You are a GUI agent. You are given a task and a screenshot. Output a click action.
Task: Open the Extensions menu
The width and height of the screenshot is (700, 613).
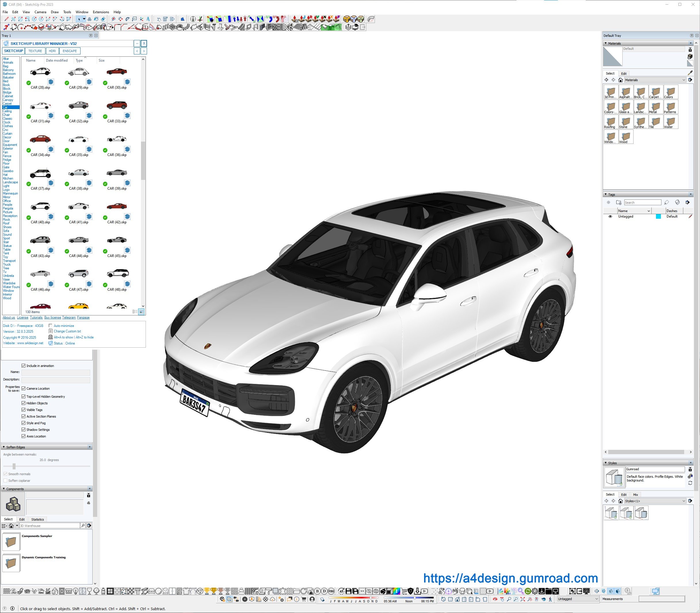101,12
